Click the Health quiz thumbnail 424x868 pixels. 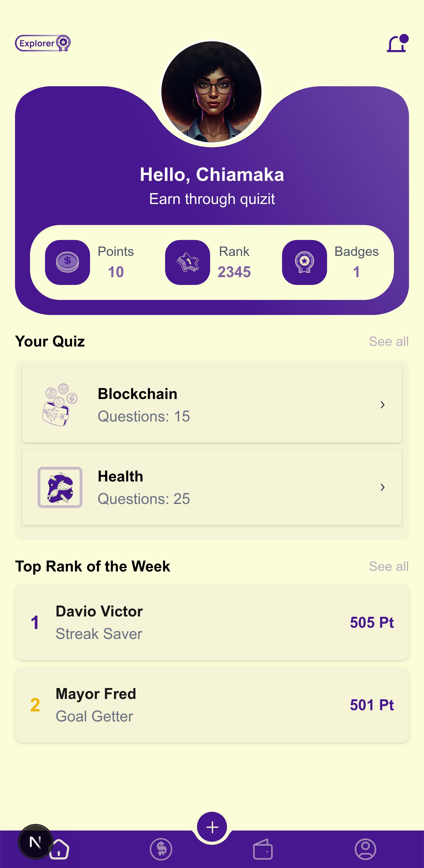pos(60,487)
